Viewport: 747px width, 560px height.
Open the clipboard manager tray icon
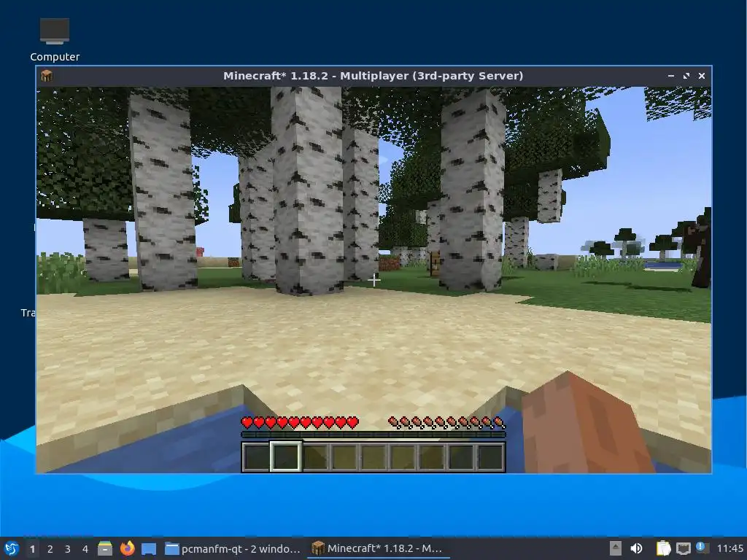pos(663,548)
